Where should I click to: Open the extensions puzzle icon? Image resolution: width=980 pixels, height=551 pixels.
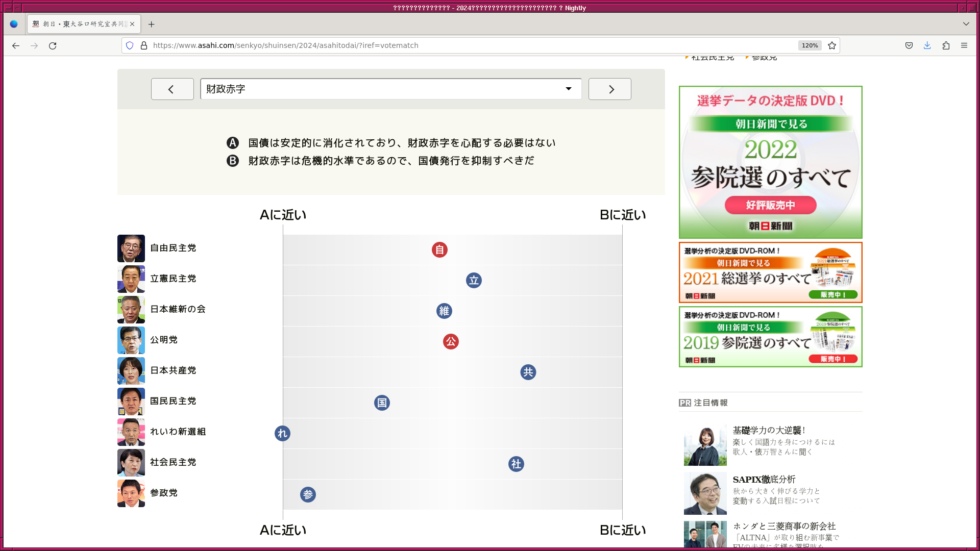click(x=946, y=45)
